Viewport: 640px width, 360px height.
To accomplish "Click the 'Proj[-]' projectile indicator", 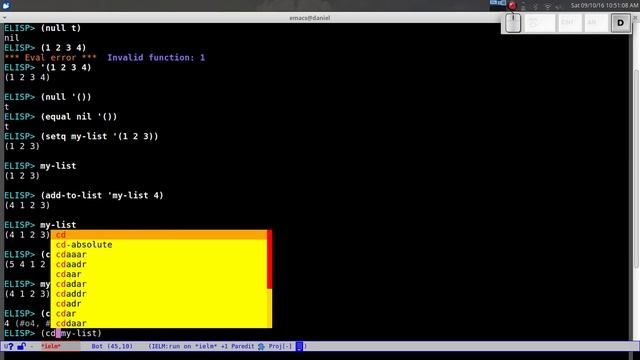I will (280, 346).
